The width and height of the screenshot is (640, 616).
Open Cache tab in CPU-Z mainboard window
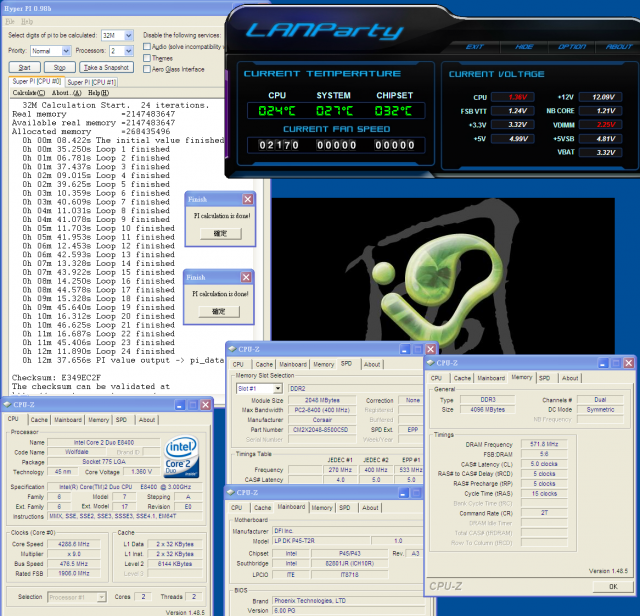[x=262, y=507]
